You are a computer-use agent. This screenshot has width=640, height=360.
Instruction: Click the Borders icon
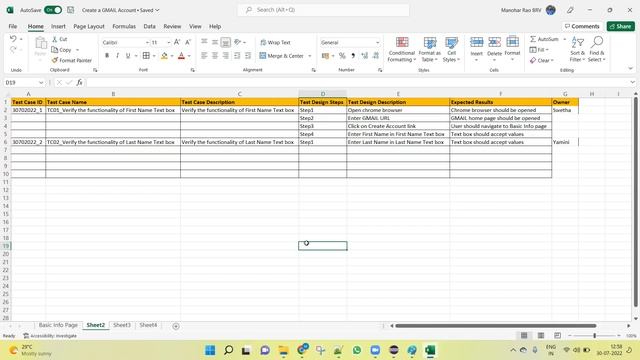[x=146, y=56]
